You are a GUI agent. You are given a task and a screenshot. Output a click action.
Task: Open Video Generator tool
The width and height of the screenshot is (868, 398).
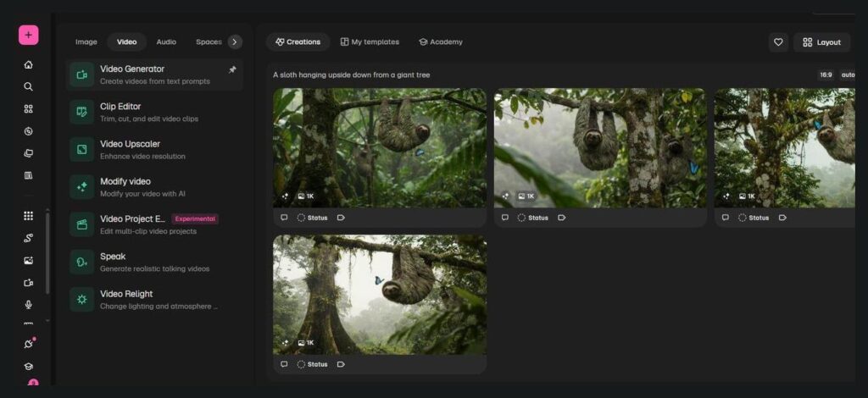(x=154, y=75)
